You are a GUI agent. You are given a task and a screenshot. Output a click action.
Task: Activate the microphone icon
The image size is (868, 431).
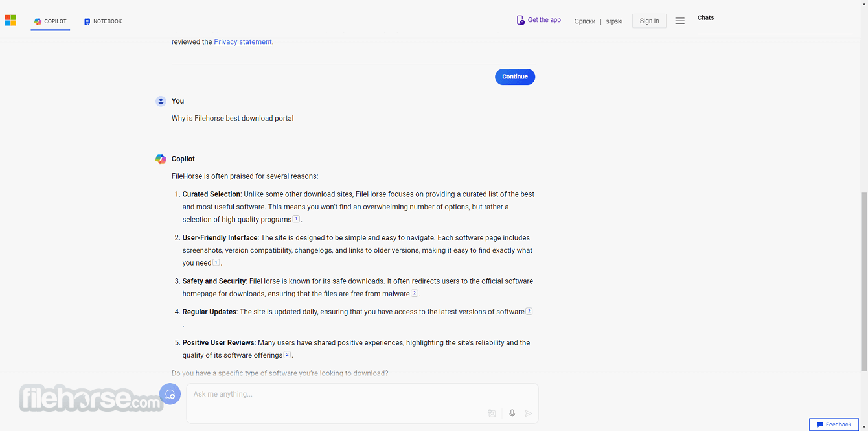click(512, 413)
